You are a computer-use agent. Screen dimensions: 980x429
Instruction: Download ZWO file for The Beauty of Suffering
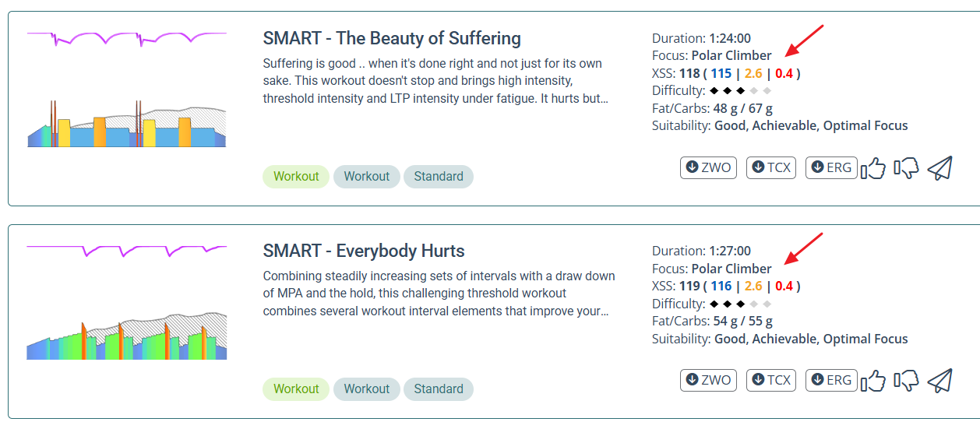click(708, 167)
